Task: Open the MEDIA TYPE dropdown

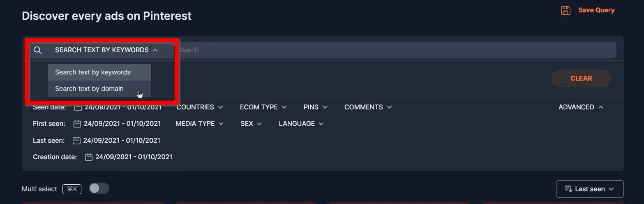Action: pyautogui.click(x=200, y=123)
